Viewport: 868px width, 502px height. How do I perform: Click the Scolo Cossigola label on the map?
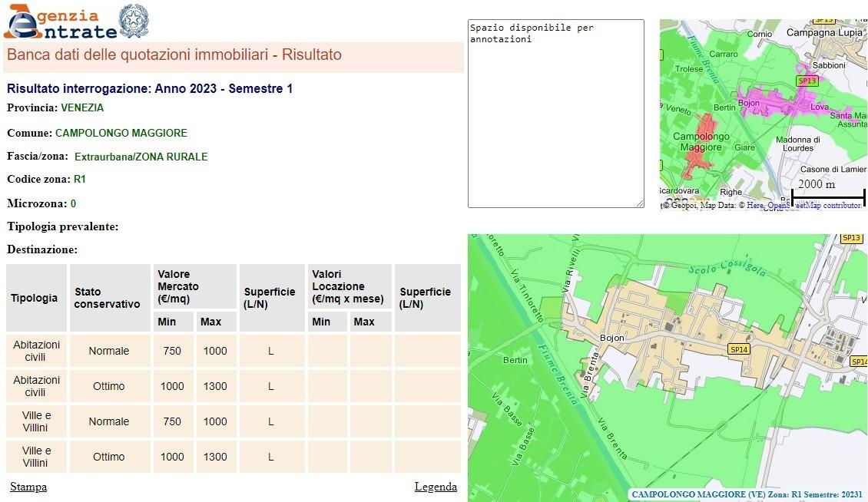[x=727, y=269]
